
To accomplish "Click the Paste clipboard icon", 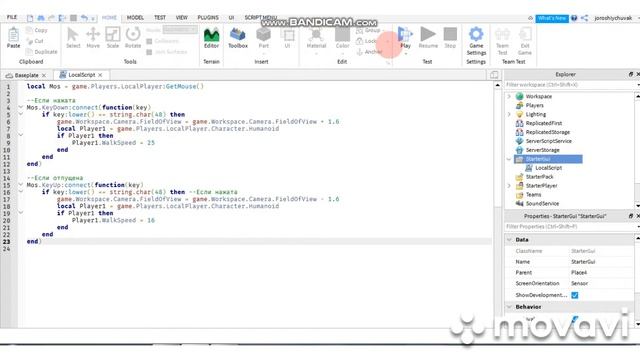I will [x=13, y=35].
